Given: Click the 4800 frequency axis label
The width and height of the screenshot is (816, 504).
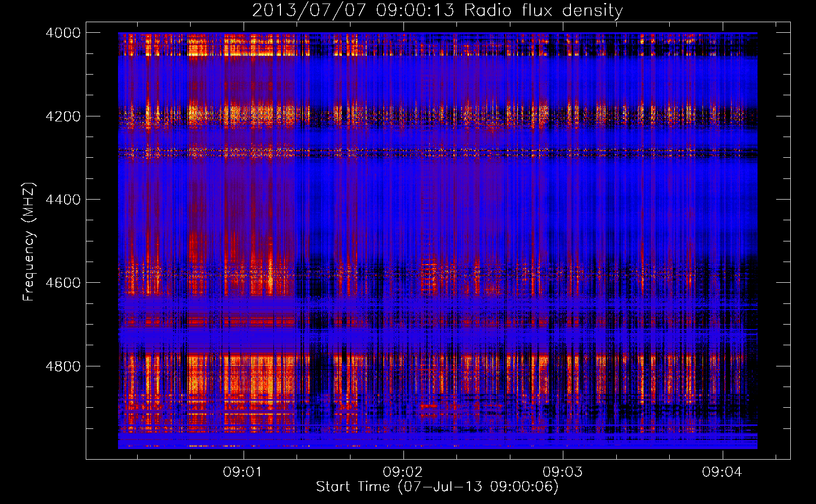Looking at the screenshot, I should (x=63, y=366).
